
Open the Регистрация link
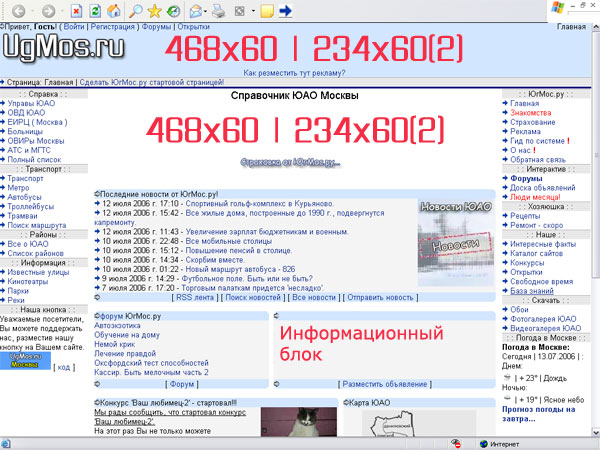pyautogui.click(x=112, y=27)
